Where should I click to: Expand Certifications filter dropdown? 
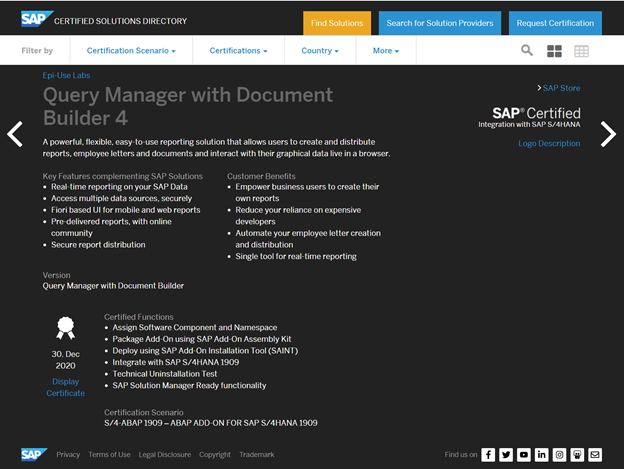pos(238,51)
